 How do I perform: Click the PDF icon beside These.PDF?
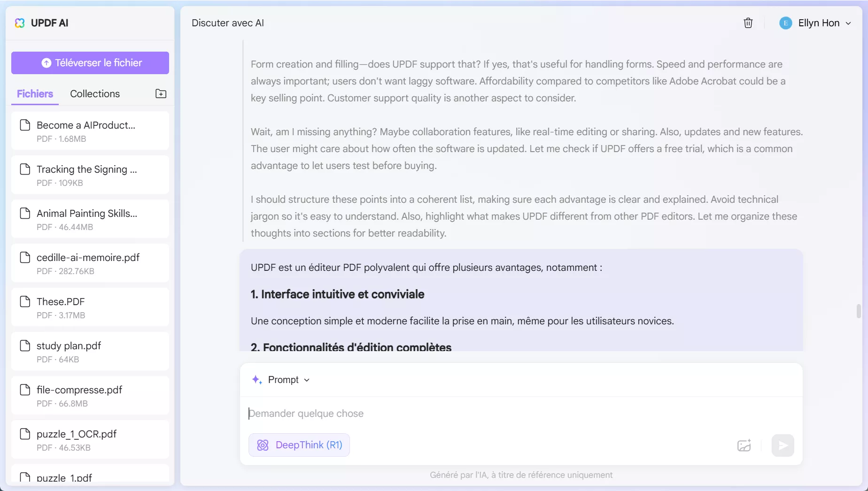click(26, 301)
